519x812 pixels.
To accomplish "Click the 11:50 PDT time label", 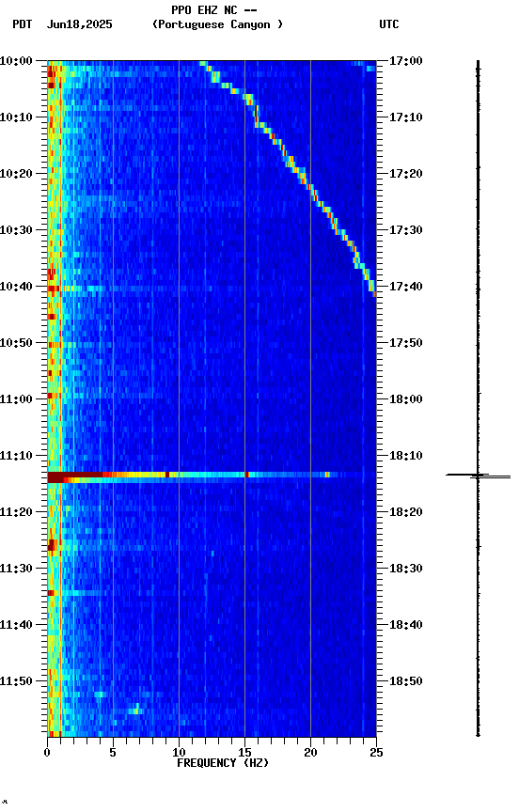I will (16, 682).
